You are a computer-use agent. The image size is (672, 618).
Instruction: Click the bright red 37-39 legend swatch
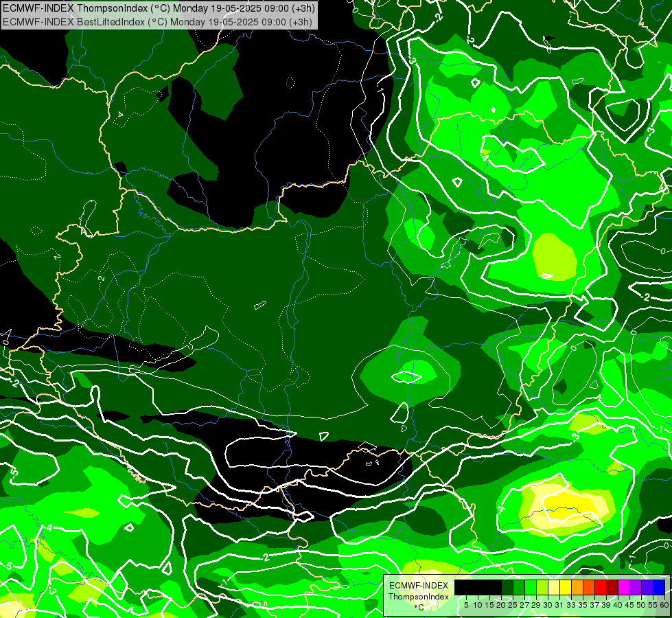pyautogui.click(x=601, y=587)
